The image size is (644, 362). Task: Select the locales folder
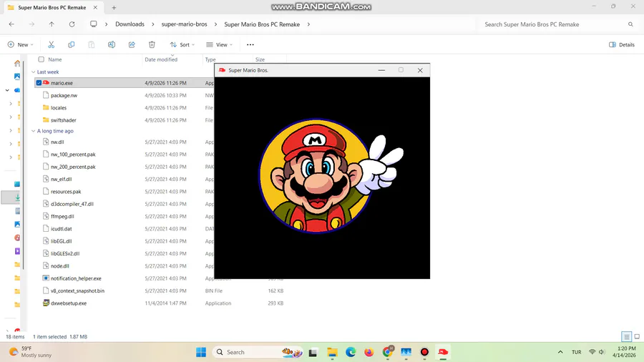(59, 107)
